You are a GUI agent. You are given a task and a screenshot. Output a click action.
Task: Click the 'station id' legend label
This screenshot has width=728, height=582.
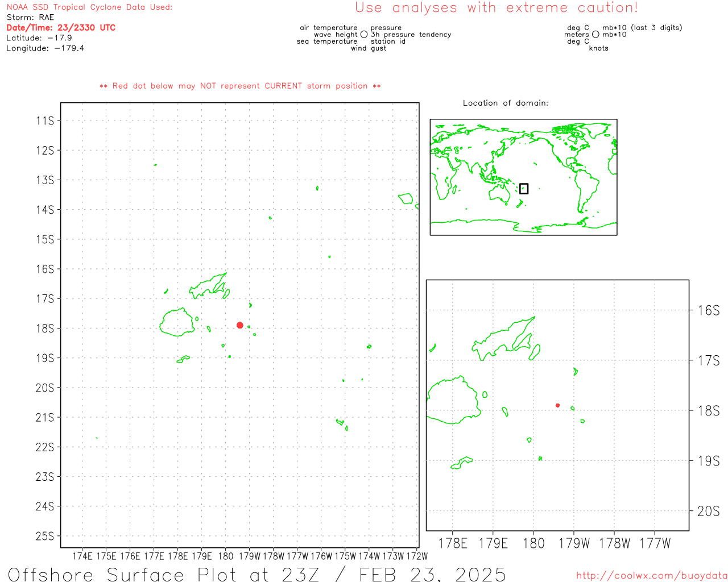point(388,41)
